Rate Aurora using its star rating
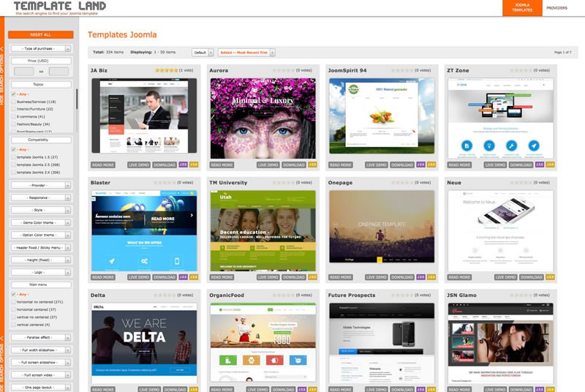Image resolution: width=585 pixels, height=392 pixels. [284, 70]
